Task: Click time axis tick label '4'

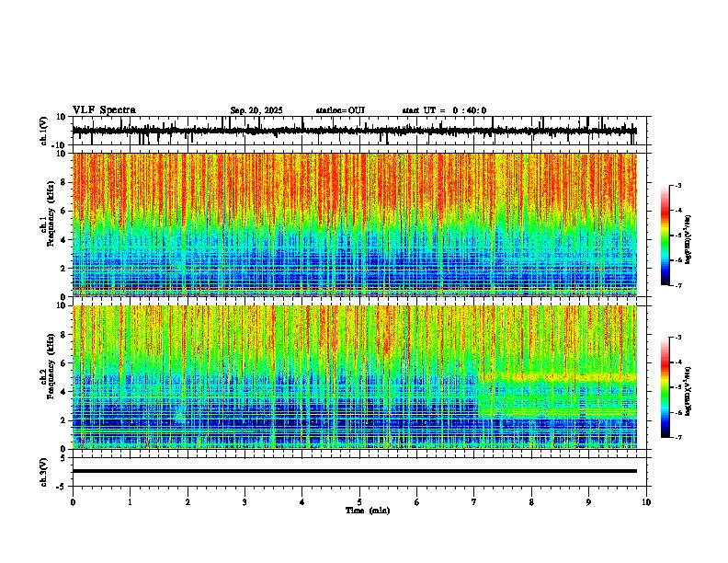Action: 302,502
